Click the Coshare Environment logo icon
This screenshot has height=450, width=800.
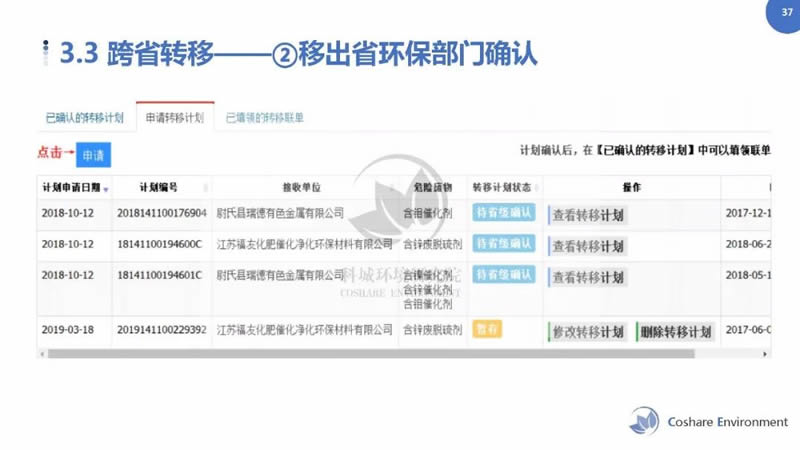tap(643, 421)
